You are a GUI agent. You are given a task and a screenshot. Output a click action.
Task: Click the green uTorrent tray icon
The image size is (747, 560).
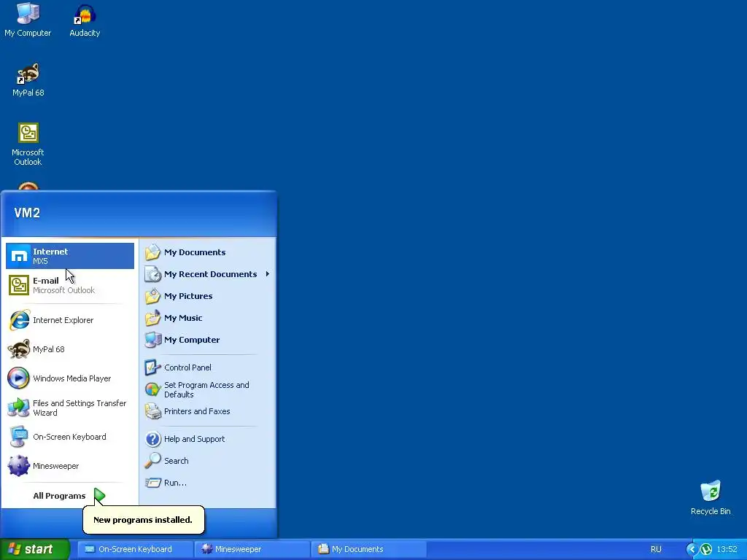pos(706,550)
